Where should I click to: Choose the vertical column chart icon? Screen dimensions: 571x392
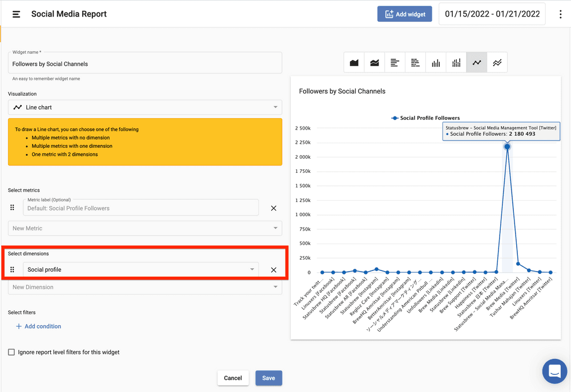click(x=436, y=63)
